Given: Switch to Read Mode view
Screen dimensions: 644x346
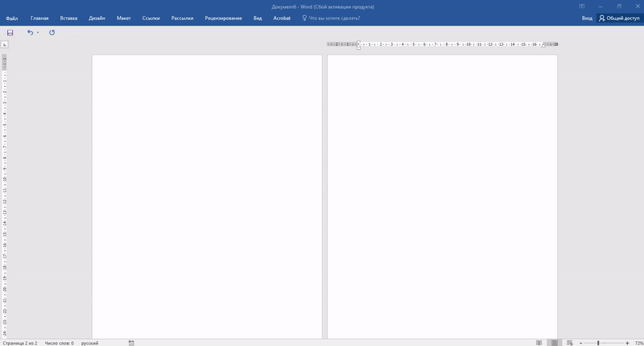Looking at the screenshot, I should [539, 343].
